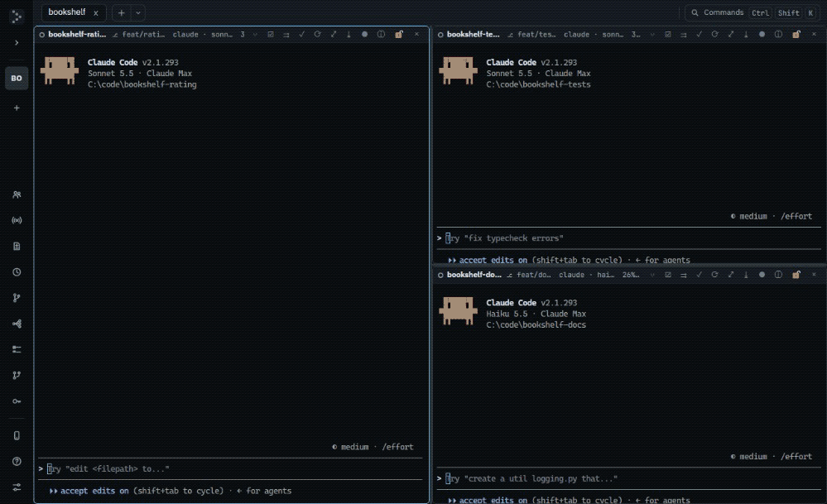This screenshot has width=827, height=504.
Task: Click the expand arrows icon in bookshelf-te pane
Action: 730,34
